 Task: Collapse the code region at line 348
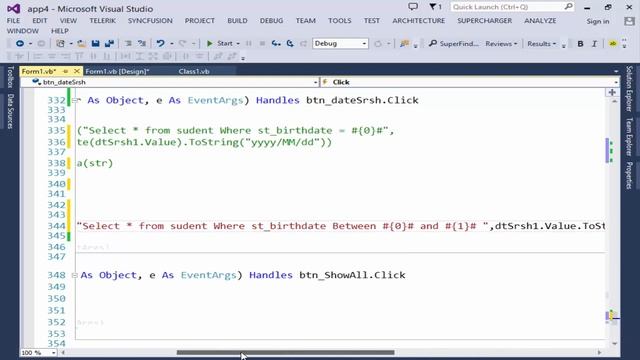(74, 275)
